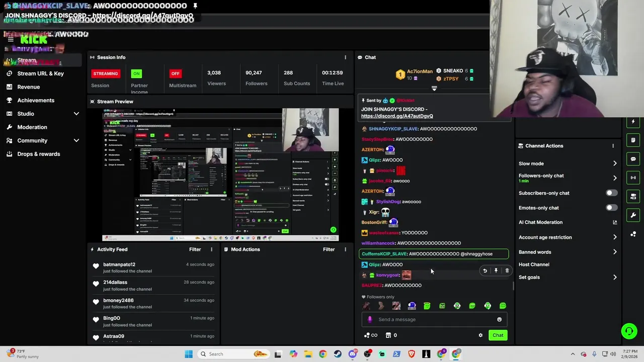Open Mod Actions Filter dropdown
Image resolution: width=644 pixels, height=362 pixels.
tap(329, 249)
